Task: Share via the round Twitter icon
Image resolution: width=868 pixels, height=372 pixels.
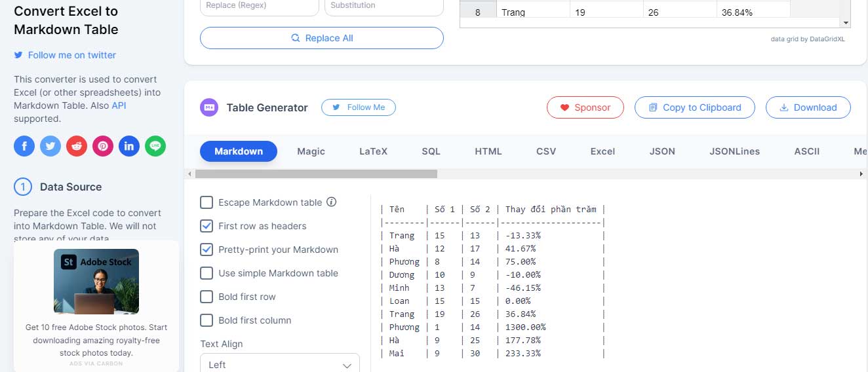Action: click(x=50, y=146)
